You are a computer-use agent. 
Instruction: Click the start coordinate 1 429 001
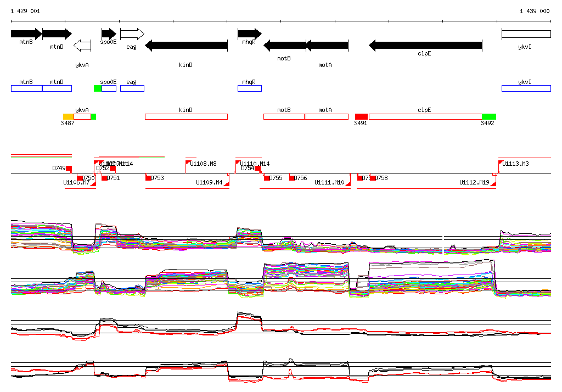point(25,11)
